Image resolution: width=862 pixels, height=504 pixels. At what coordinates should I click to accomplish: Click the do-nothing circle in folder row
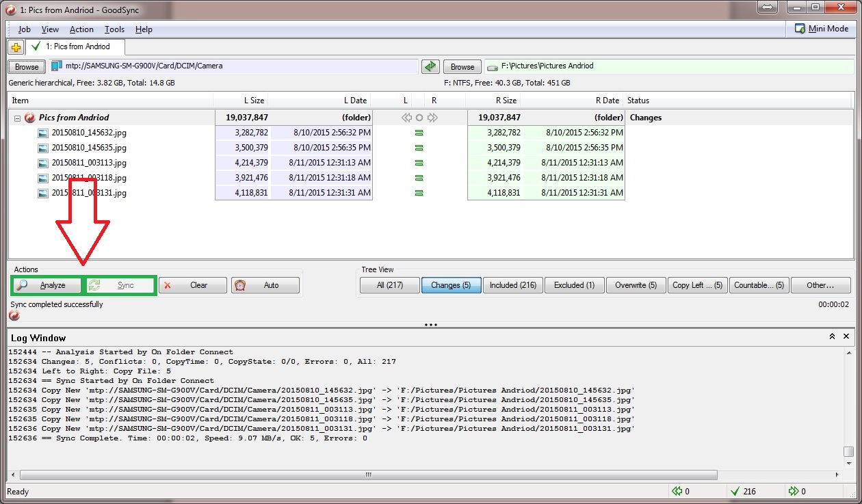click(x=419, y=118)
